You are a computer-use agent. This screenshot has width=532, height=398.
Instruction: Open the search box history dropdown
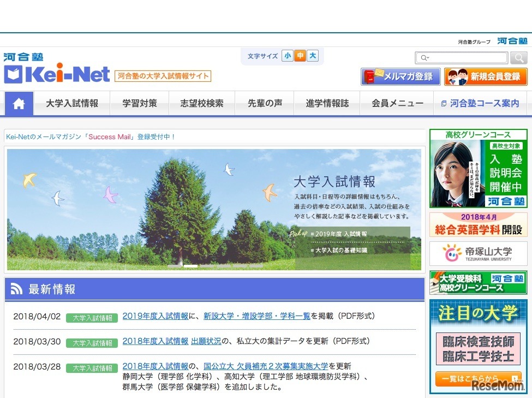point(425,57)
